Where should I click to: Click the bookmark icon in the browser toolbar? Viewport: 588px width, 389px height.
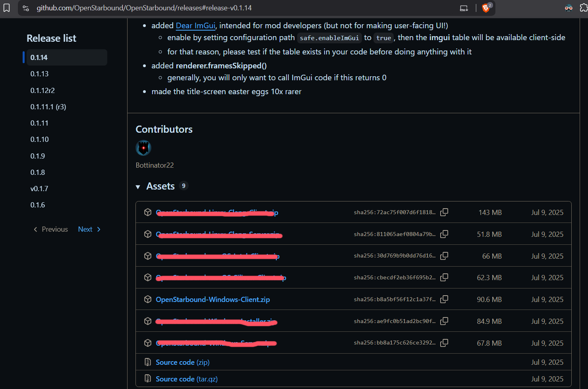coord(7,8)
